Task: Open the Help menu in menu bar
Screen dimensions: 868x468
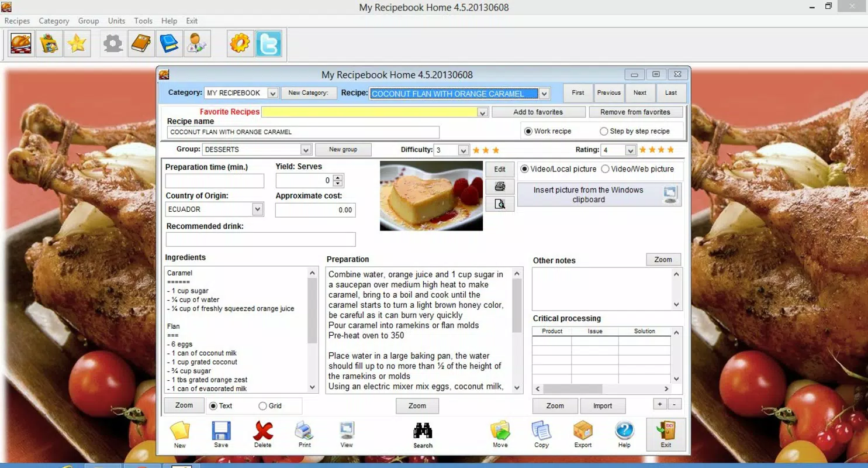Action: 169,20
